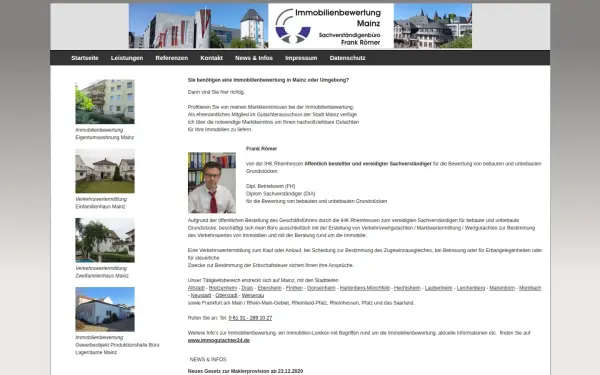600x375 pixels.
Task: Click the Drais district link
Action: (x=247, y=288)
